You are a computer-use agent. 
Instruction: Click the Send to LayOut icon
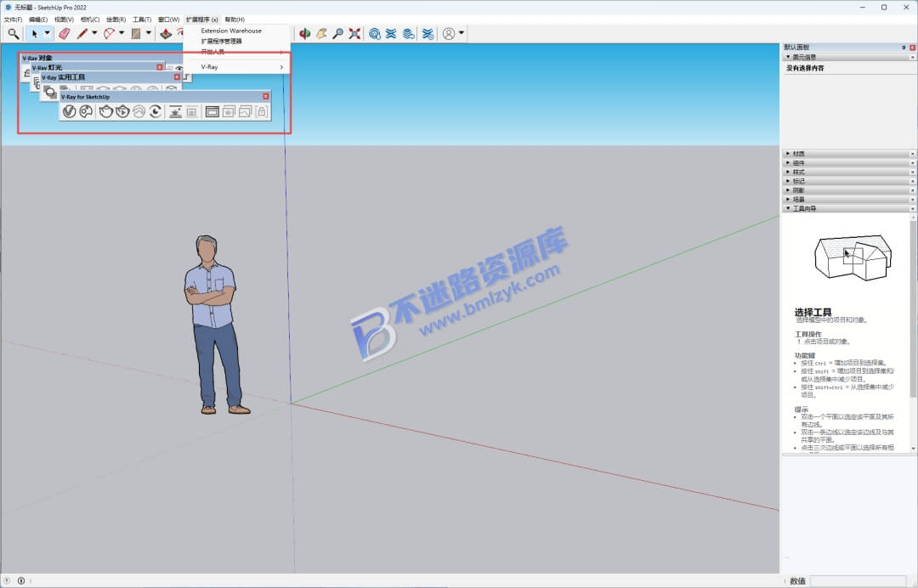point(409,34)
